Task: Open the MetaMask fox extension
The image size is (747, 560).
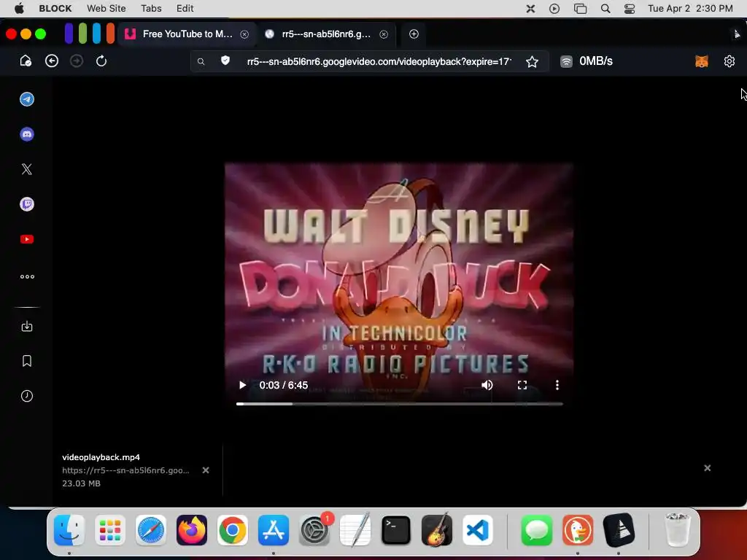Action: (701, 61)
